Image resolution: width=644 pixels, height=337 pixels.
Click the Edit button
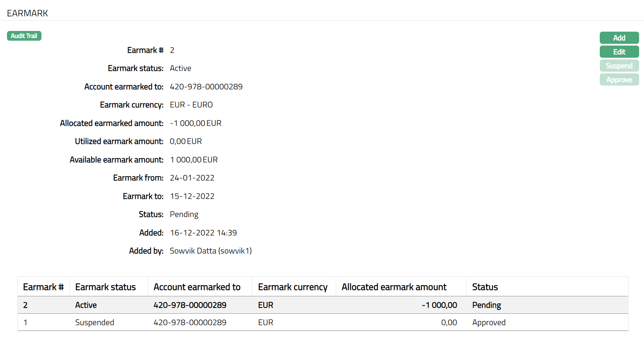tap(619, 52)
